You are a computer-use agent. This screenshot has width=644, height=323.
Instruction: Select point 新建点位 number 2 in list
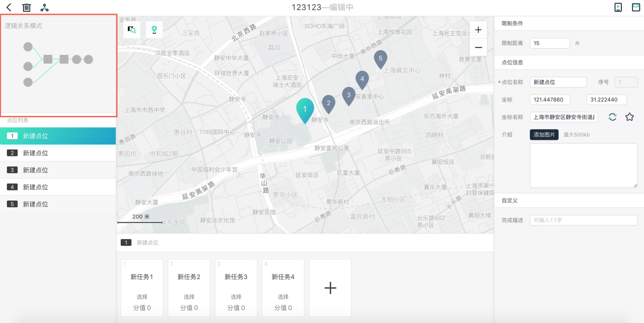tap(35, 153)
